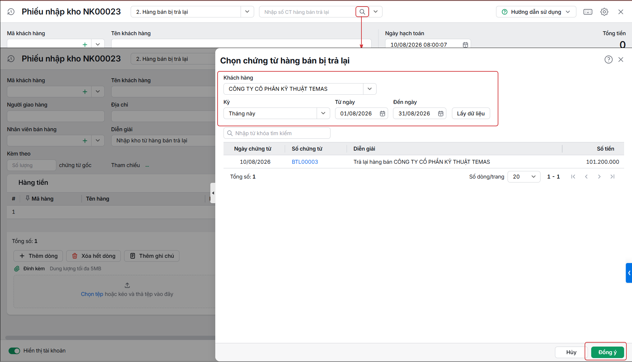632x364 pixels.
Task: Open the keyboard shortcuts icon in the header
Action: coord(588,12)
